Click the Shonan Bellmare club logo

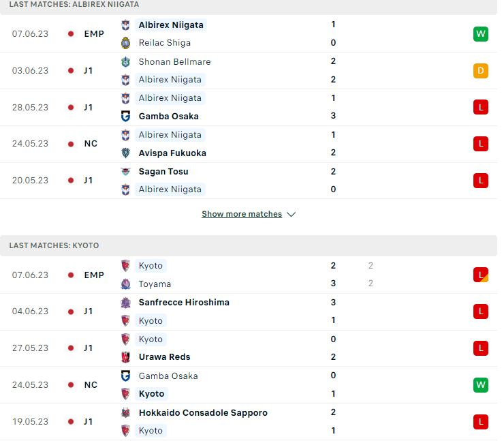pos(126,61)
